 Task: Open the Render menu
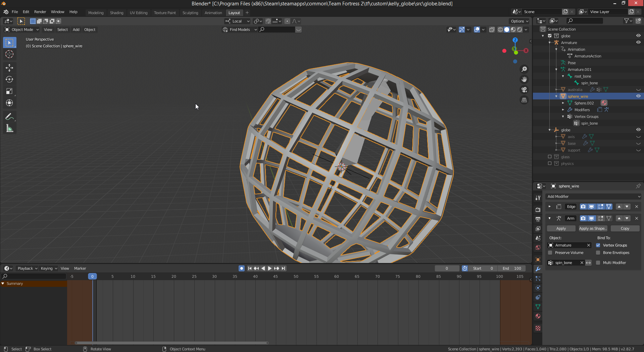tap(40, 12)
